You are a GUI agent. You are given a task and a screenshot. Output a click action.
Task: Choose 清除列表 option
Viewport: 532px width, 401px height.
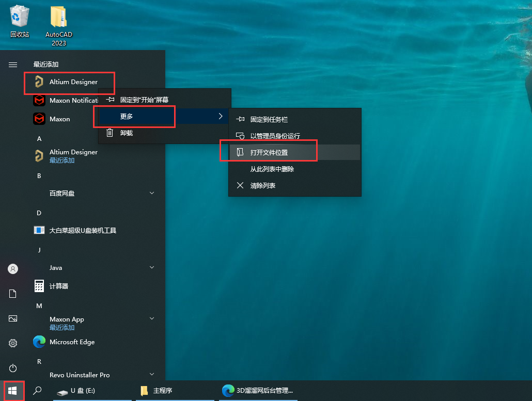tap(294, 185)
